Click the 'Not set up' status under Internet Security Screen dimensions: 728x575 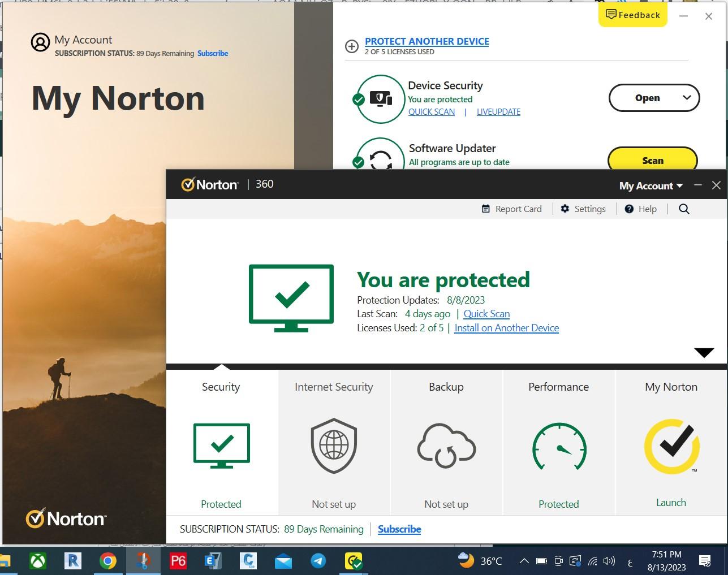pyautogui.click(x=334, y=504)
